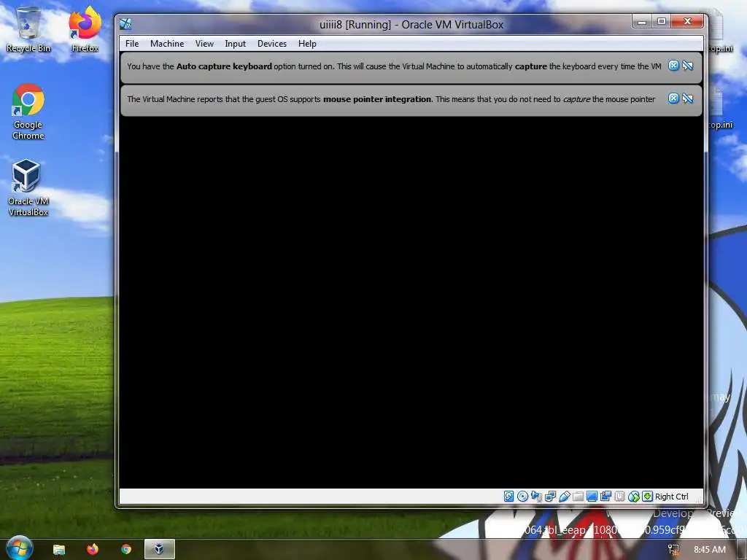The height and width of the screenshot is (560, 747).
Task: Launch Chrome from the taskbar
Action: tap(126, 549)
